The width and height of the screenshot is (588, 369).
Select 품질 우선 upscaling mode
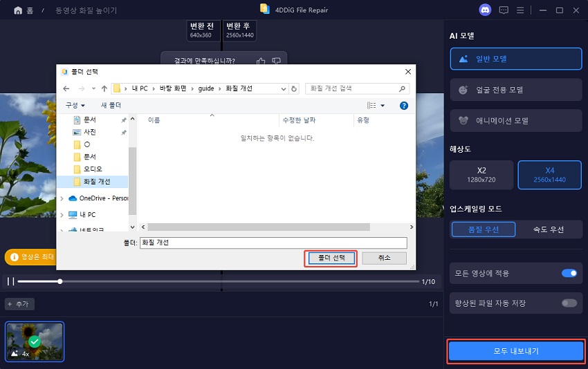point(484,229)
